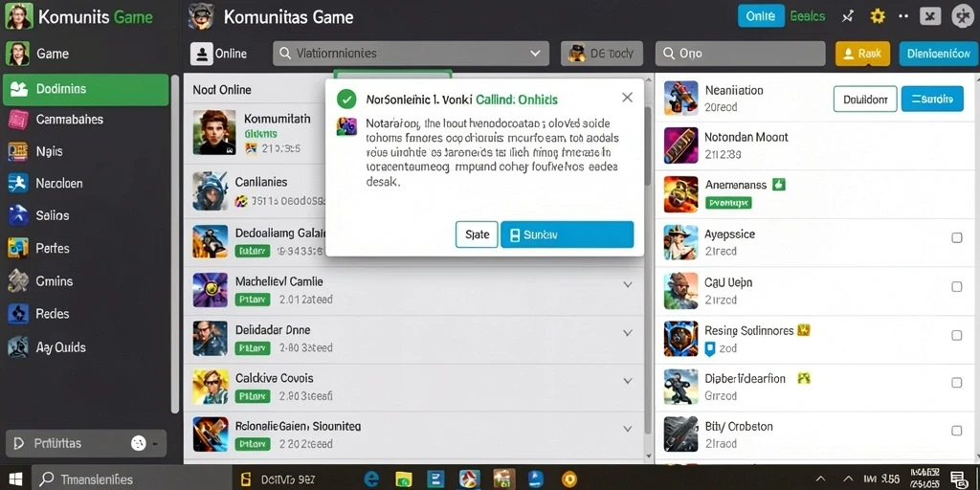Click the DE tody button

(601, 54)
